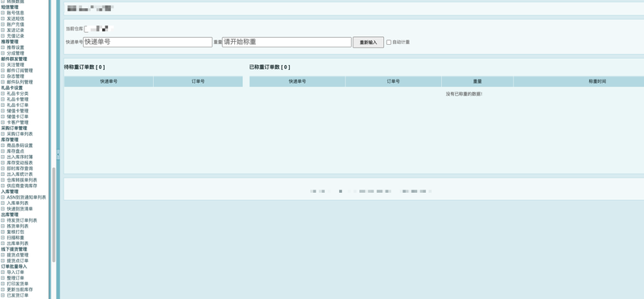Click the icon beside 卡客户管理

[x=3, y=122]
